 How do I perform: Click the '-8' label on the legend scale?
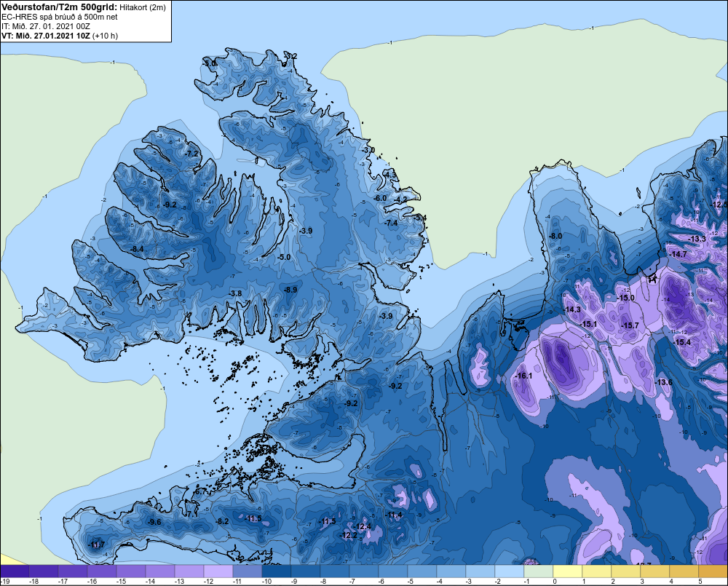pyautogui.click(x=323, y=582)
